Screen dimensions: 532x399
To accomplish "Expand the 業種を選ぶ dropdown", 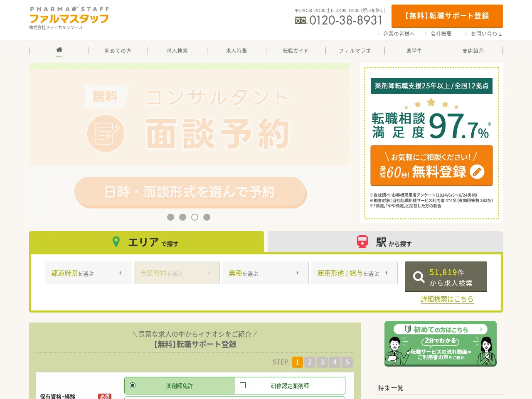I will 266,273.
